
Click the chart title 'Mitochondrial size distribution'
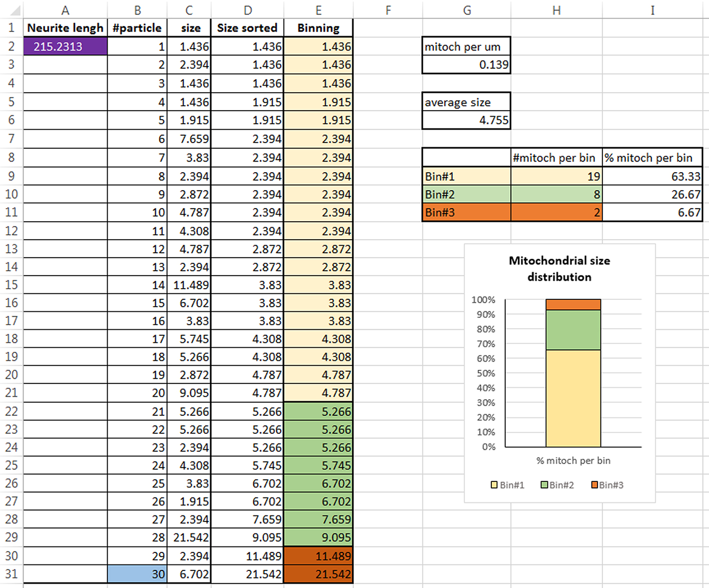559,269
